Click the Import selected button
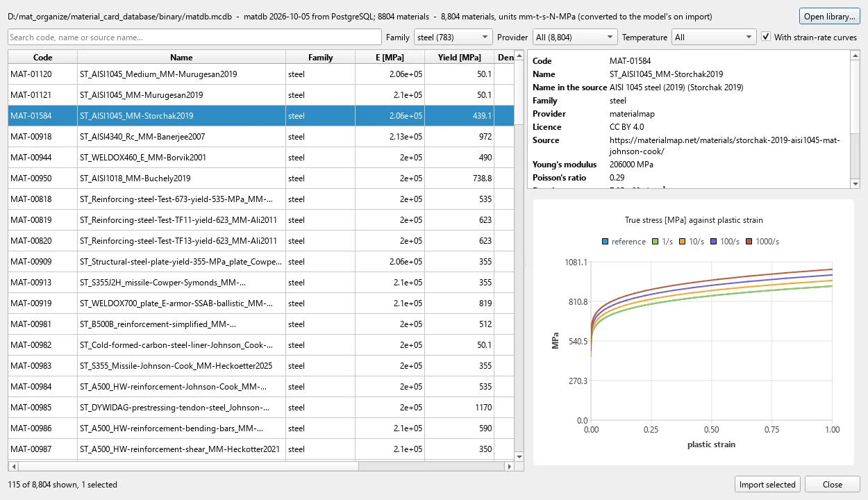Image resolution: width=868 pixels, height=500 pixels. pos(767,485)
